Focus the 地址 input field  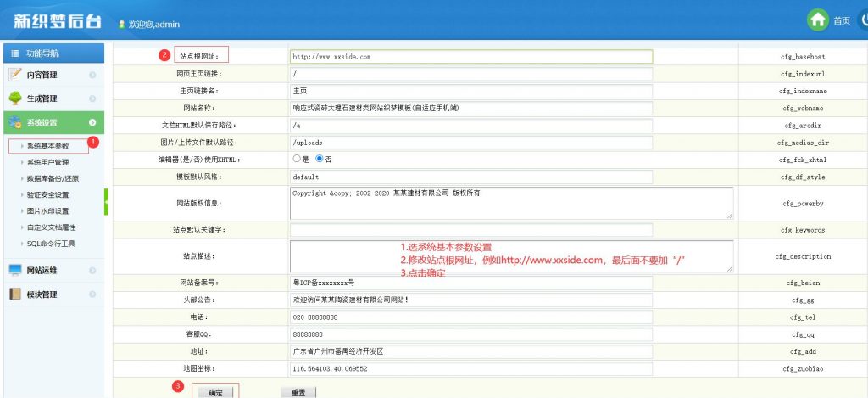[x=471, y=351]
